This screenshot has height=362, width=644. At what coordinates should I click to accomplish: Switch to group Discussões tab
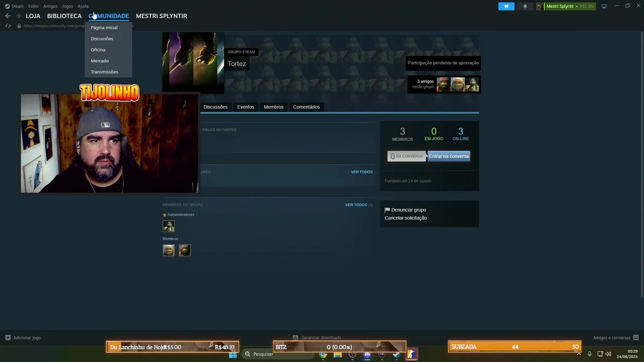point(215,107)
